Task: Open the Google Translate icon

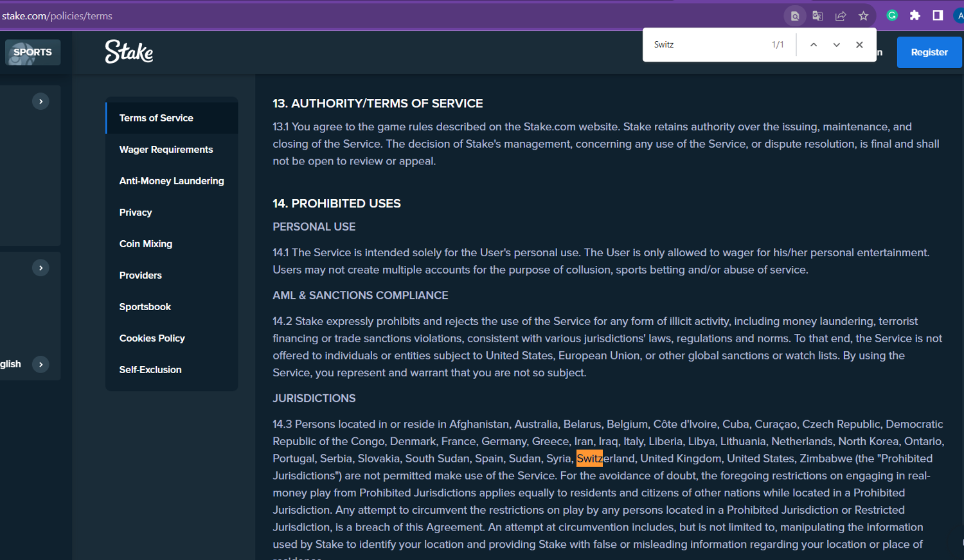Action: tap(817, 16)
